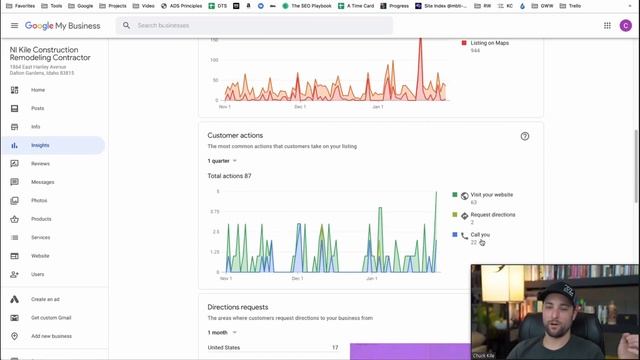Click the Total actions 87 text
This screenshot has height=360, width=640.
tap(229, 176)
